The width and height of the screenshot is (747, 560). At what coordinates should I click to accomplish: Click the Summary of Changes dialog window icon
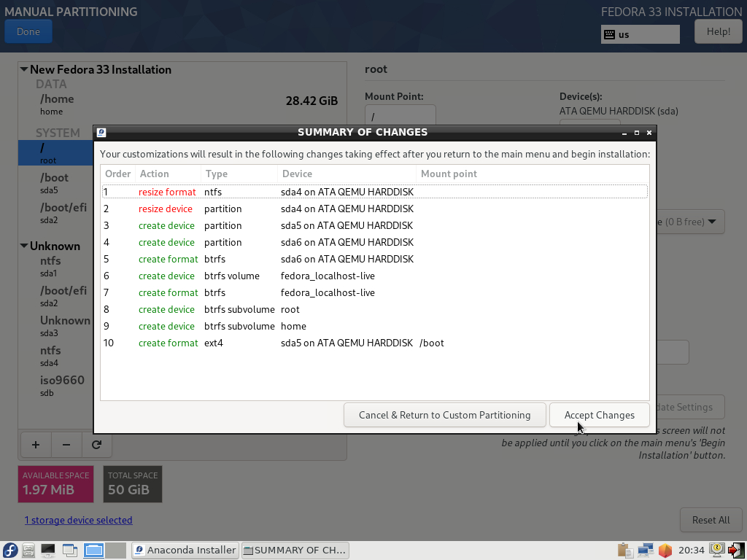coord(101,133)
